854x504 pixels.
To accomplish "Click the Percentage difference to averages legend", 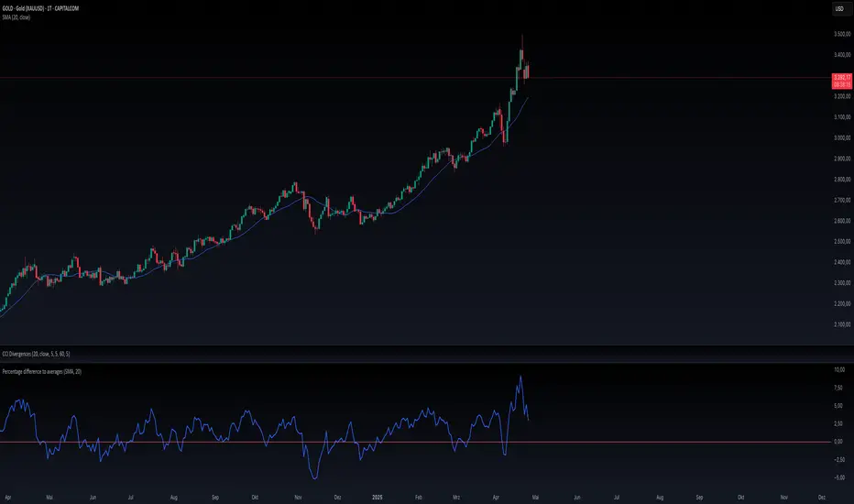I will pyautogui.click(x=42, y=372).
